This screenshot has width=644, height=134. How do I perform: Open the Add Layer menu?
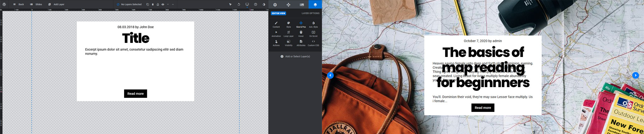tap(56, 4)
